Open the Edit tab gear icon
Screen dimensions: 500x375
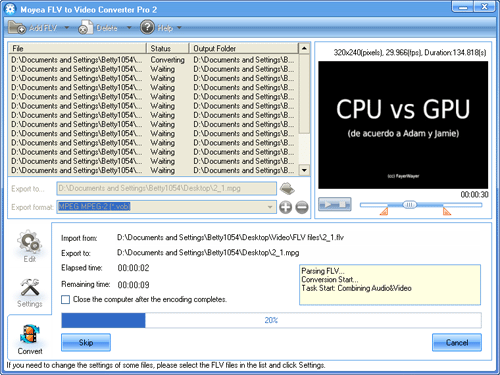pyautogui.click(x=30, y=242)
